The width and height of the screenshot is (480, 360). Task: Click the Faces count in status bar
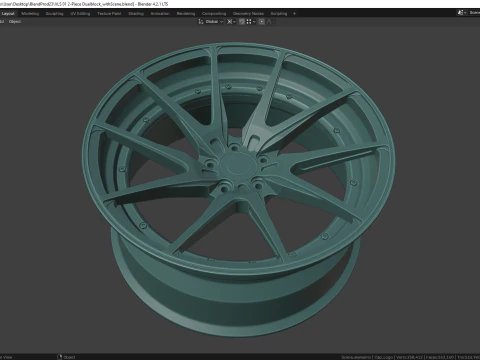[440, 357]
